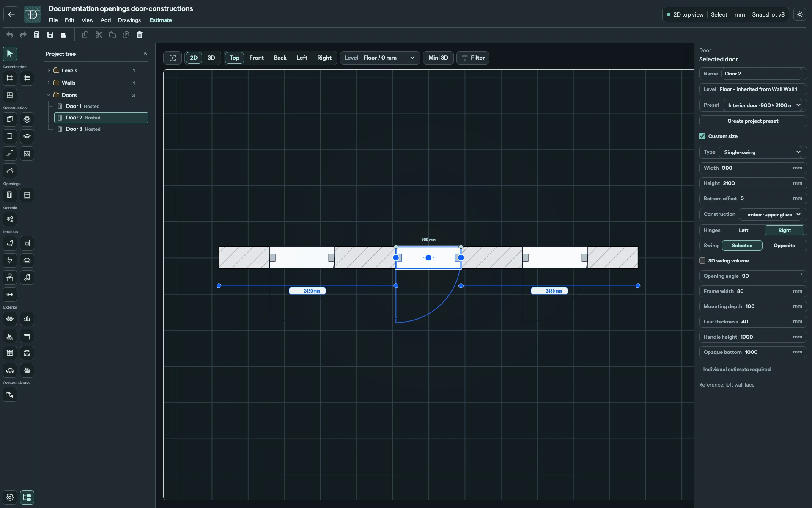Save project with floppy disk icon
The width and height of the screenshot is (812, 508).
pyautogui.click(x=50, y=35)
